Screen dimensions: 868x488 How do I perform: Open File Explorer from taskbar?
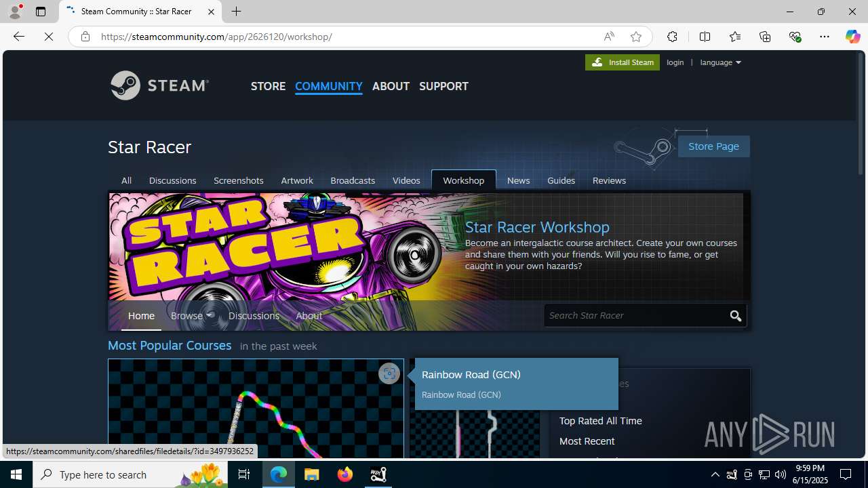[312, 474]
